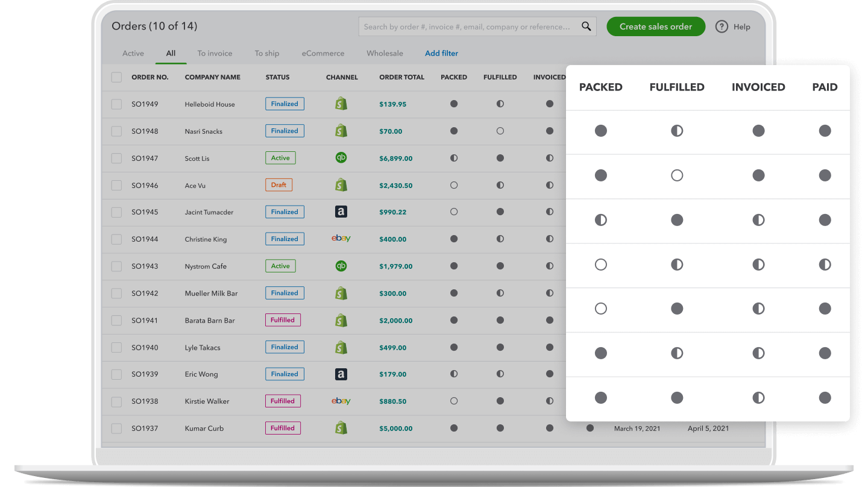This screenshot has height=487, width=868.
Task: Click the $6,899.00 order total
Action: pos(396,159)
